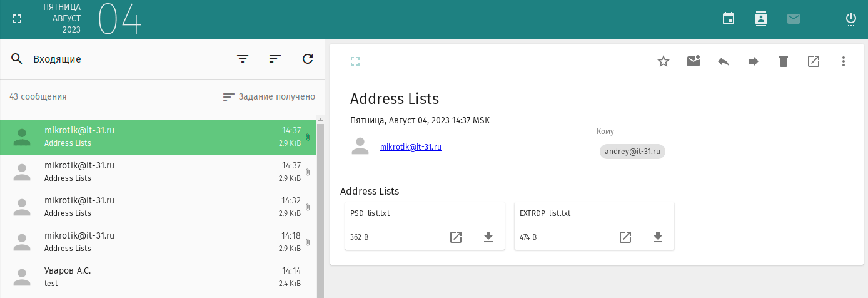Open the sort order icon
Image resolution: width=868 pixels, height=298 pixels.
coord(275,59)
